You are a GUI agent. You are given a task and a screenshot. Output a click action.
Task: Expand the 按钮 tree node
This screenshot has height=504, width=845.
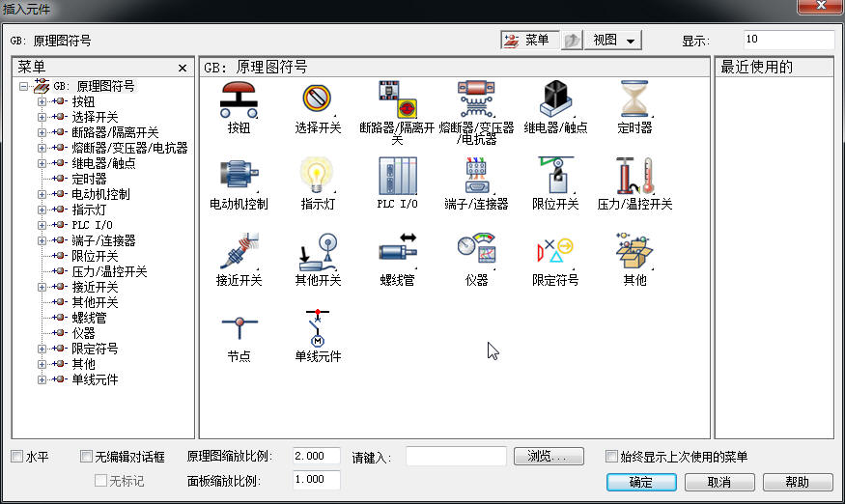42,101
